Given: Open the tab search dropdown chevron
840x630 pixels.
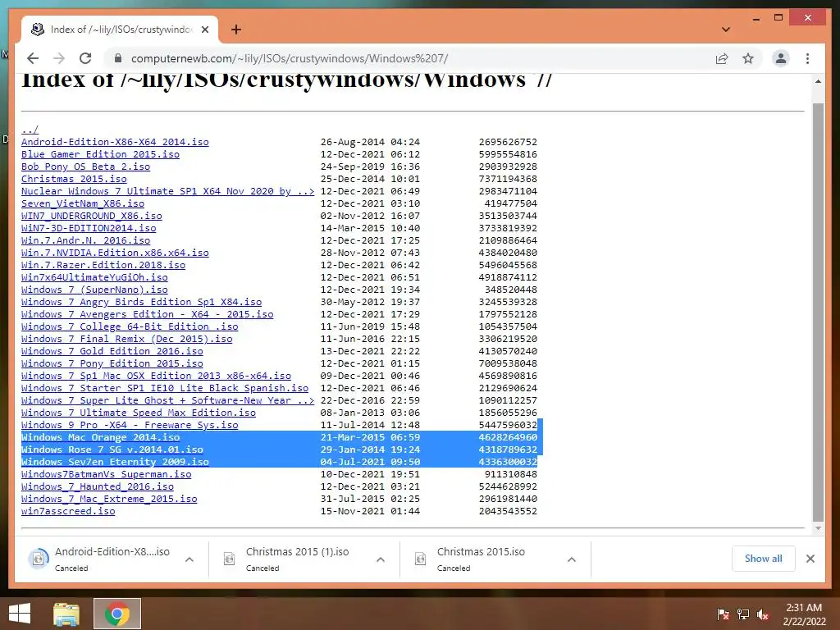Looking at the screenshot, I should point(725,30).
